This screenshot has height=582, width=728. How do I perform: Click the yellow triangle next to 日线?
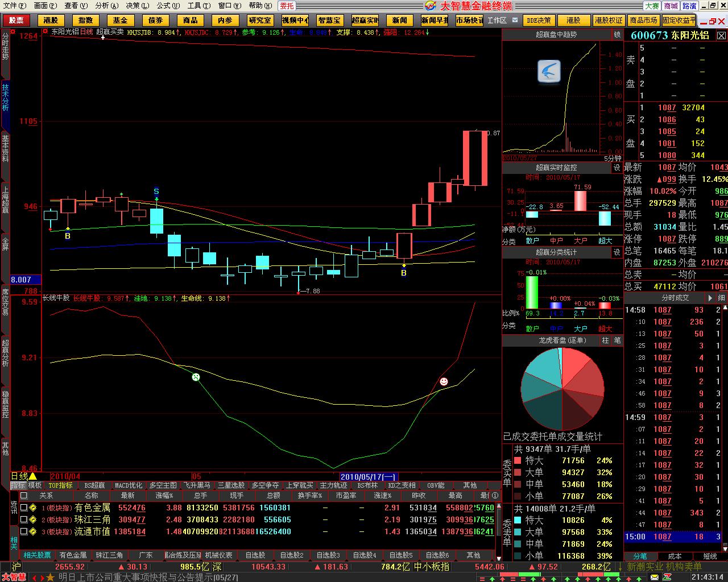point(33,476)
